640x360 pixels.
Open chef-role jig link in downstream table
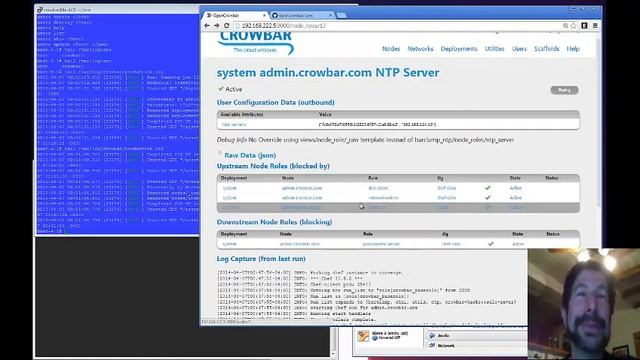point(451,244)
